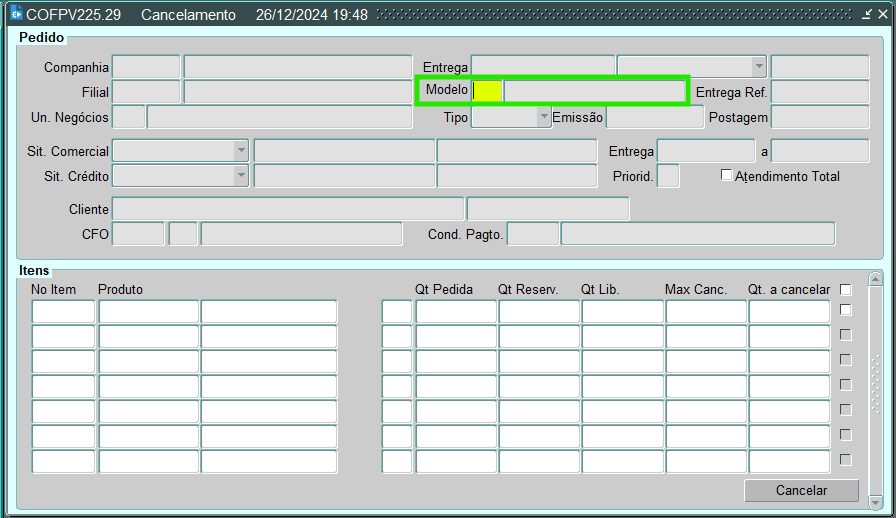Viewport: 896px width, 518px height.
Task: Enable the Atendimento Total checkbox
Action: [727, 176]
